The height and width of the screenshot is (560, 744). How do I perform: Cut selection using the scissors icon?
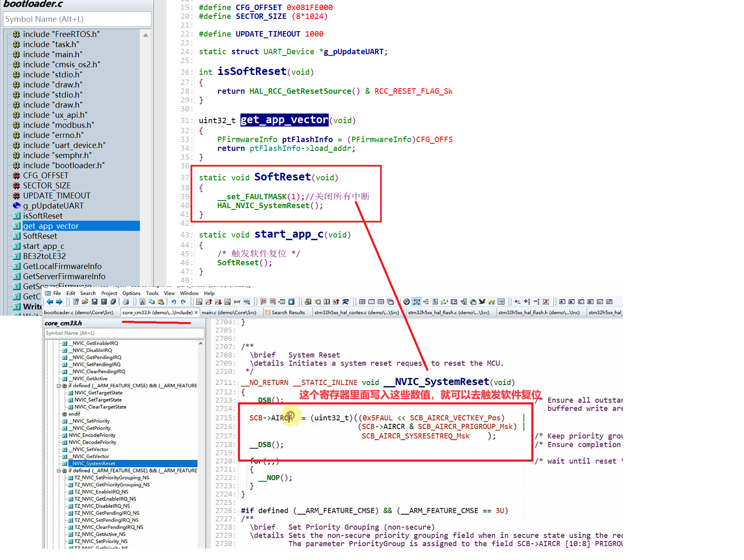tap(142, 301)
